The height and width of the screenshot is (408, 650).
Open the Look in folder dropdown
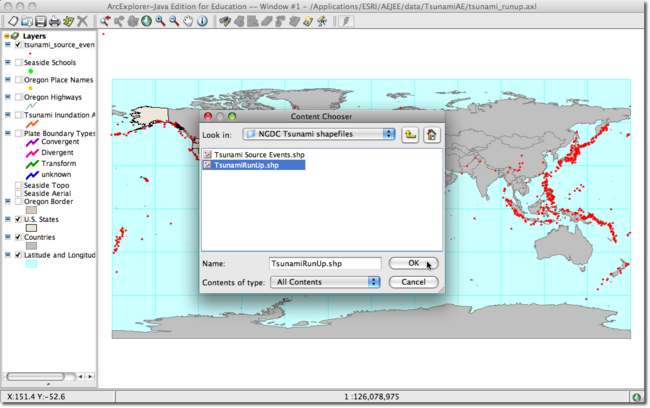pyautogui.click(x=319, y=134)
